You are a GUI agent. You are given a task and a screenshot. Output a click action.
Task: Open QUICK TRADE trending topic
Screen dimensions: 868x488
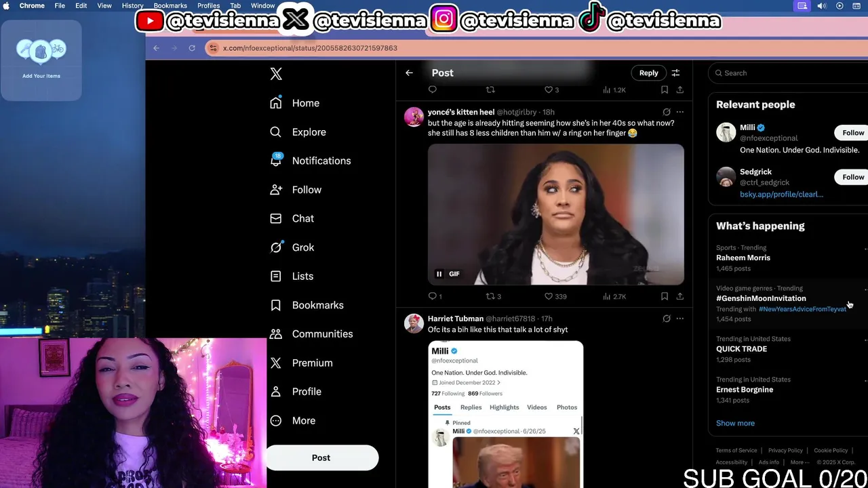[741, 349]
